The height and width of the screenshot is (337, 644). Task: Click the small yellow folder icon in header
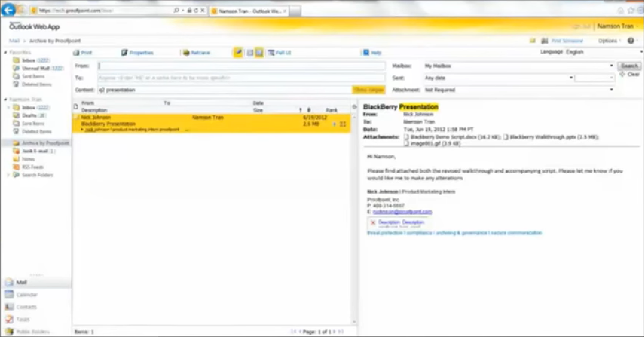pos(533,41)
